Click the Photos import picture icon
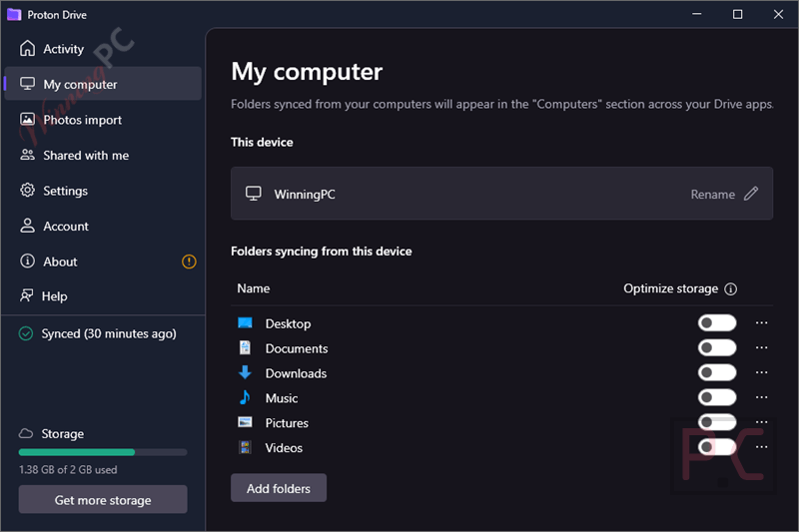This screenshot has height=532, width=799. (28, 119)
